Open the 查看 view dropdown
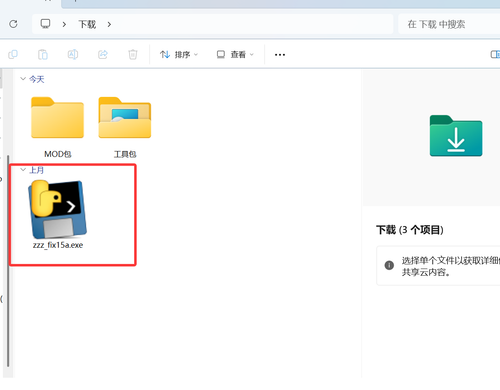This screenshot has width=500, height=390. [235, 54]
